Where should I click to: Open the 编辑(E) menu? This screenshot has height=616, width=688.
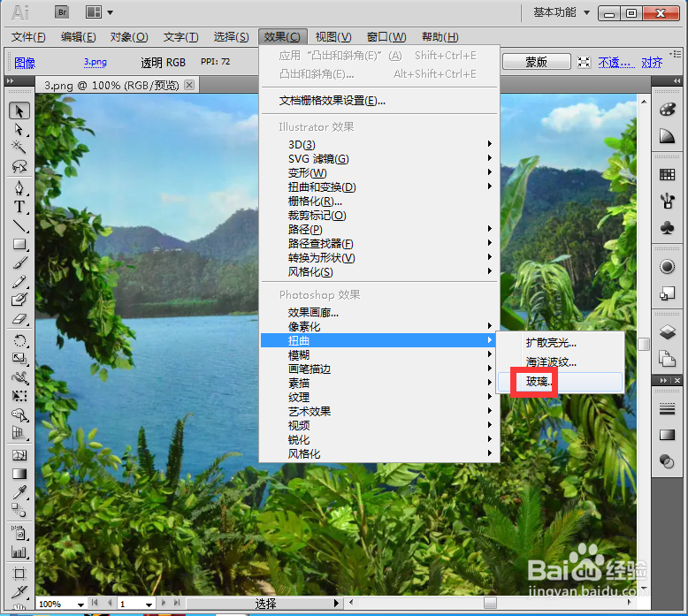[78, 37]
